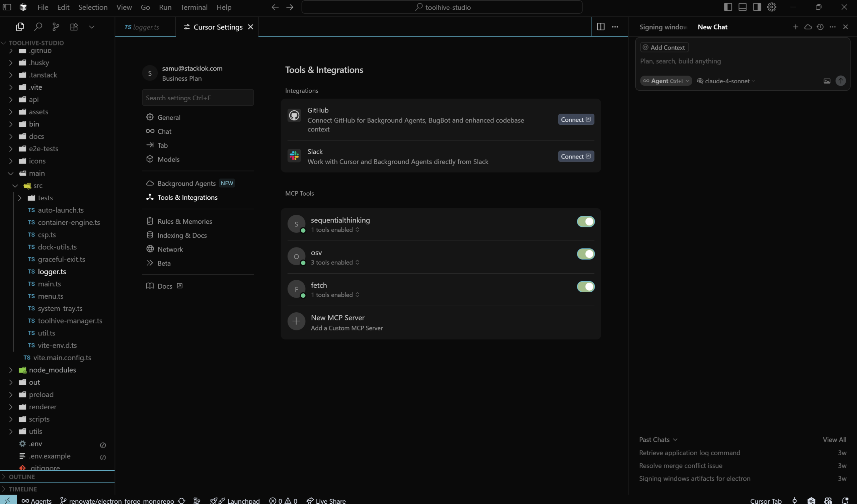Screen dimensions: 857x504
Task: Open the claude-4-sonnet model dropdown
Action: click(727, 81)
